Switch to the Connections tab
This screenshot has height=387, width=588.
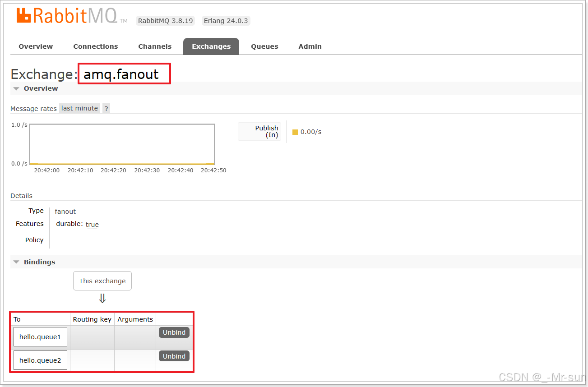(x=96, y=46)
